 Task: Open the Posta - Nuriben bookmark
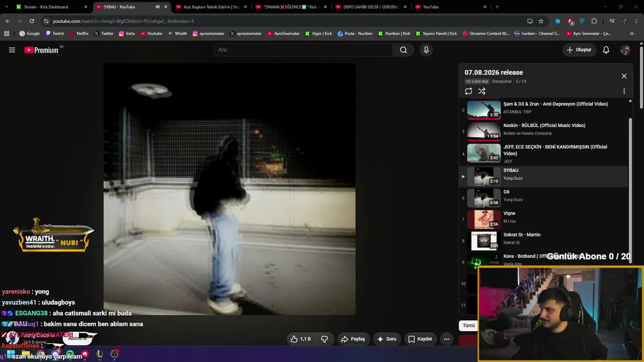tap(355, 34)
